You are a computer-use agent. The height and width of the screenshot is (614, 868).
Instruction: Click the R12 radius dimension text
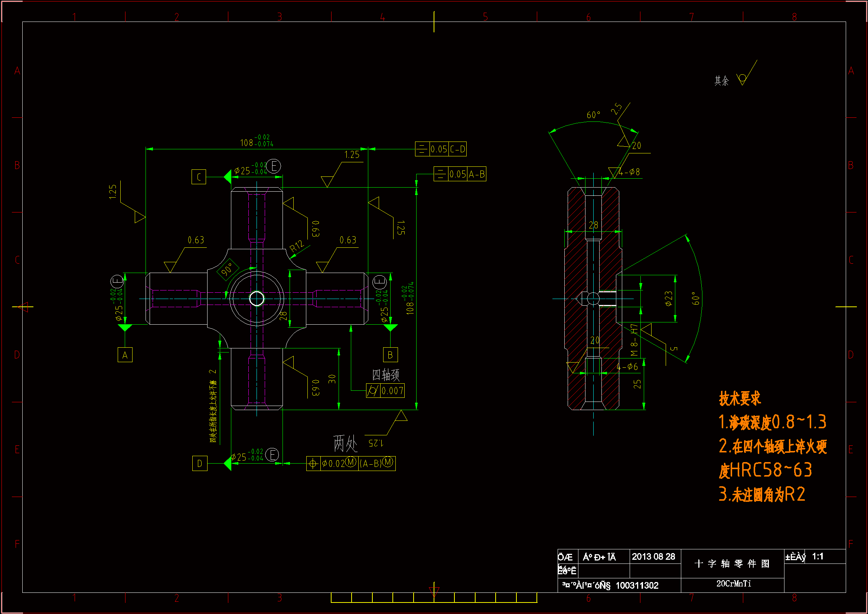click(x=297, y=246)
